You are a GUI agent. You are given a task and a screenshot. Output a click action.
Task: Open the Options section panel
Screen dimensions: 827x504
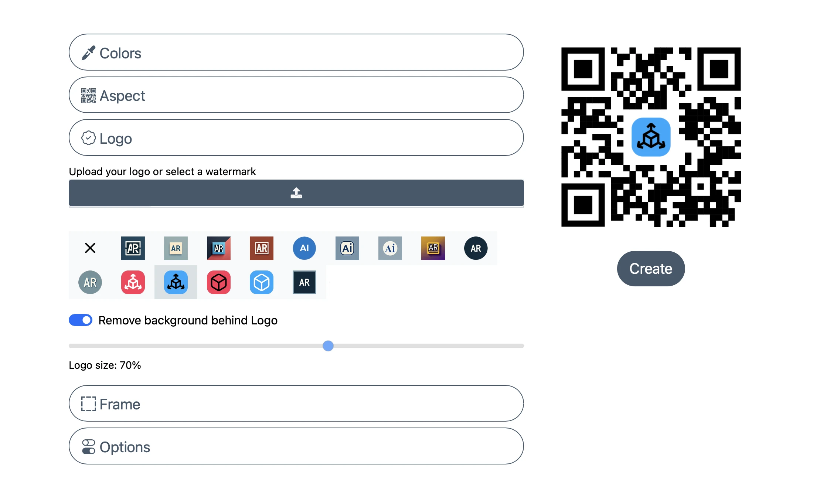[x=296, y=447]
